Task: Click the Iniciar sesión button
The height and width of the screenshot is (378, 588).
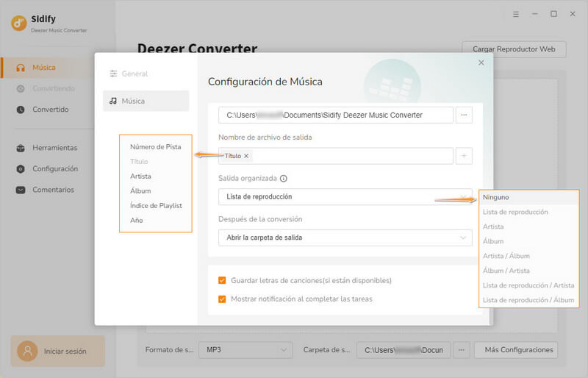Action: point(58,352)
